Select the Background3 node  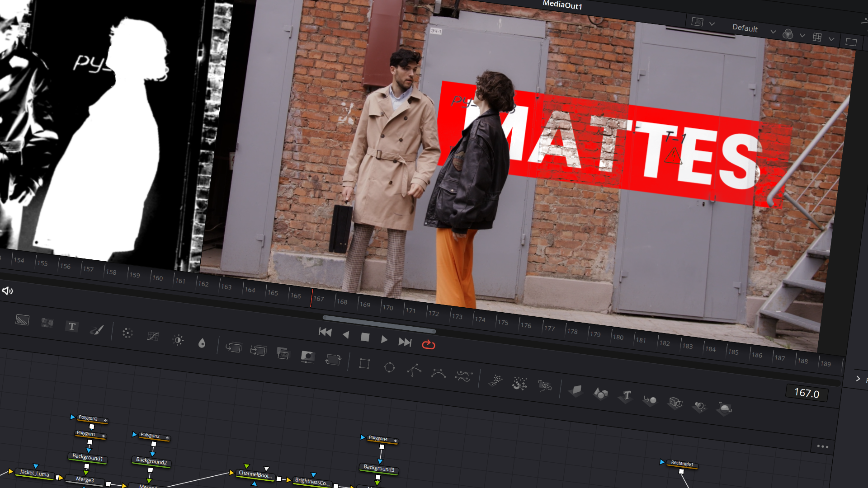379,469
